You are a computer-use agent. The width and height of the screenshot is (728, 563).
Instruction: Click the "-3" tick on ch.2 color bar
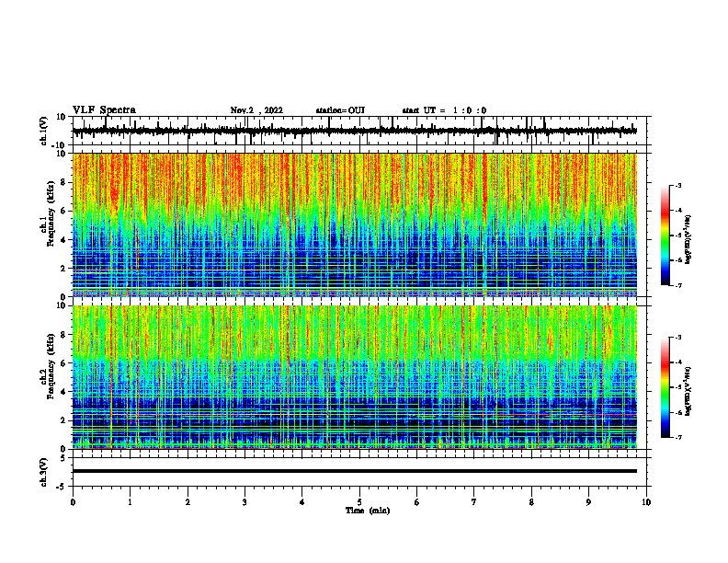point(677,338)
